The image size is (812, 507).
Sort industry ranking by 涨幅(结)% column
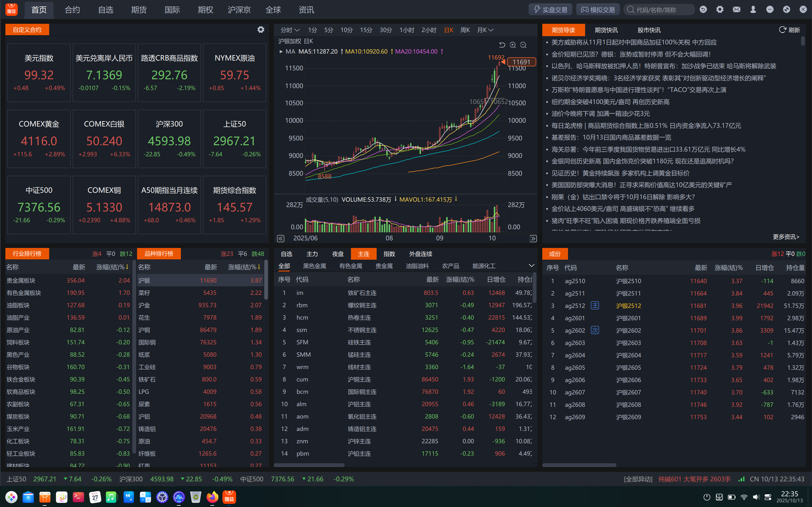coord(112,267)
